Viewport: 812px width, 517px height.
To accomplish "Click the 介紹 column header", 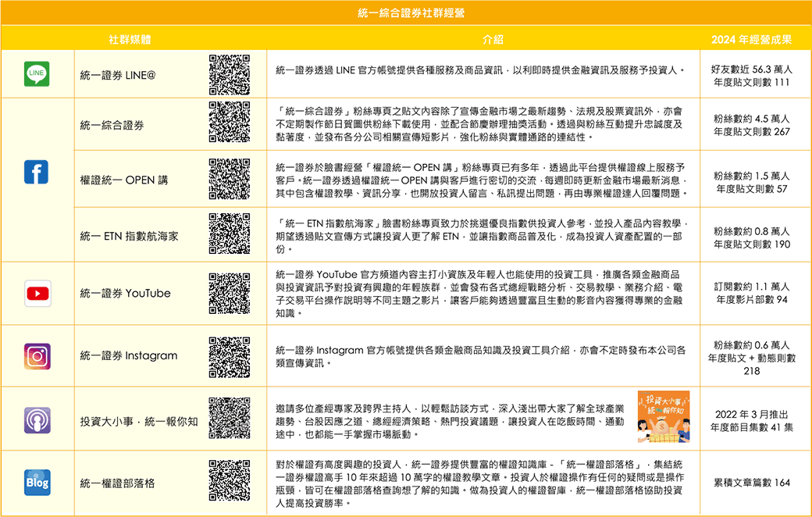I will 493,38.
